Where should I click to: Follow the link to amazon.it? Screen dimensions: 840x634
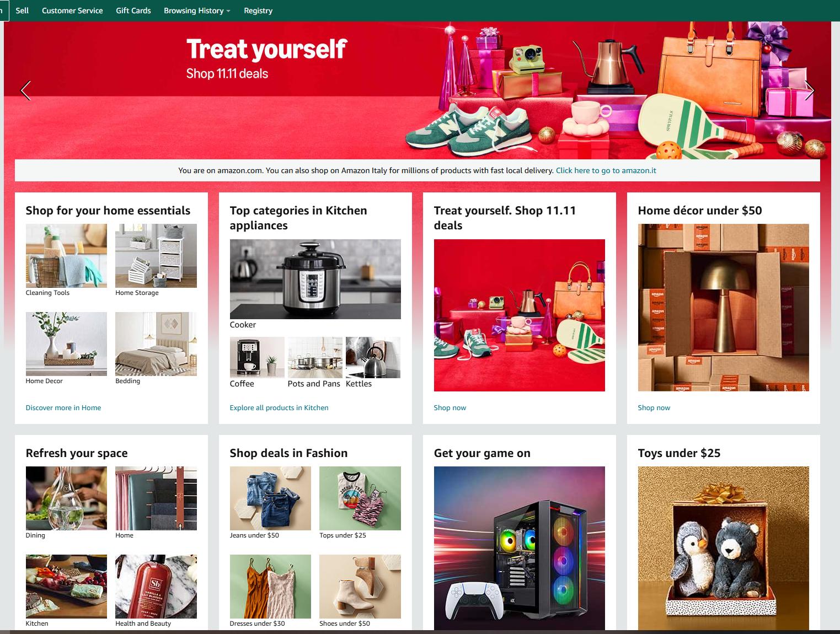pyautogui.click(x=606, y=170)
